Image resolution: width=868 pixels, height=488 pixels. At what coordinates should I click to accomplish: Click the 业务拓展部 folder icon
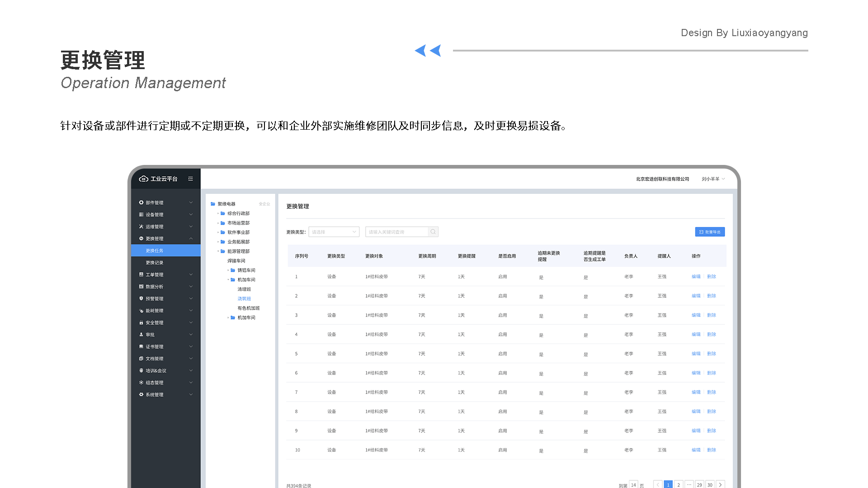(x=223, y=242)
